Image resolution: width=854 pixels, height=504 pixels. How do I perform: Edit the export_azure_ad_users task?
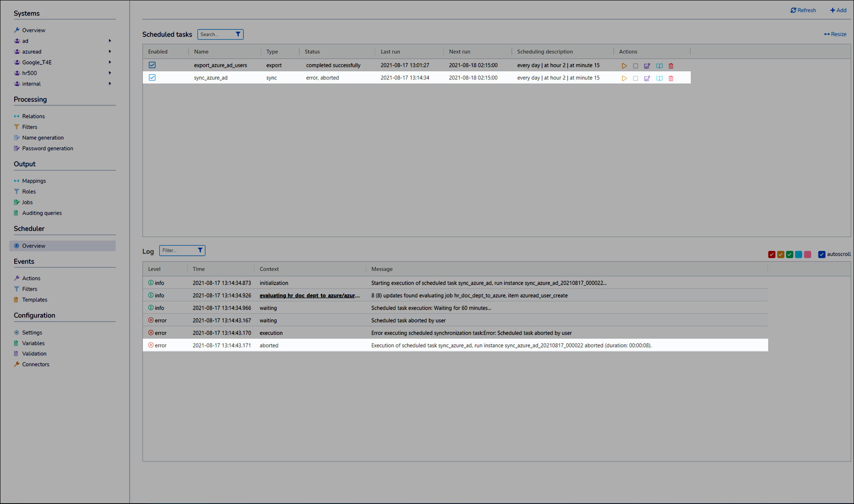[x=647, y=66]
